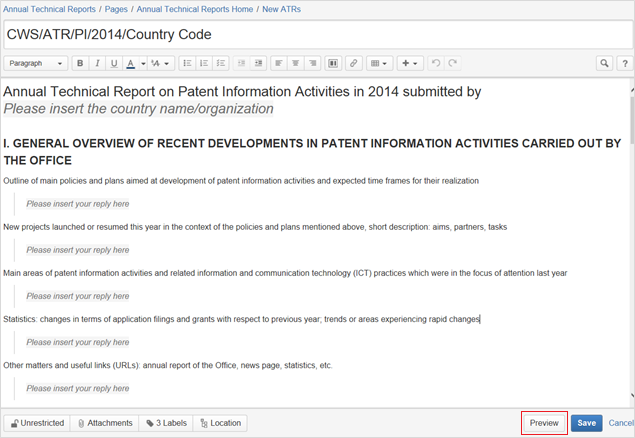Insert a bulleted list
This screenshot has height=438, width=635.
coord(187,63)
